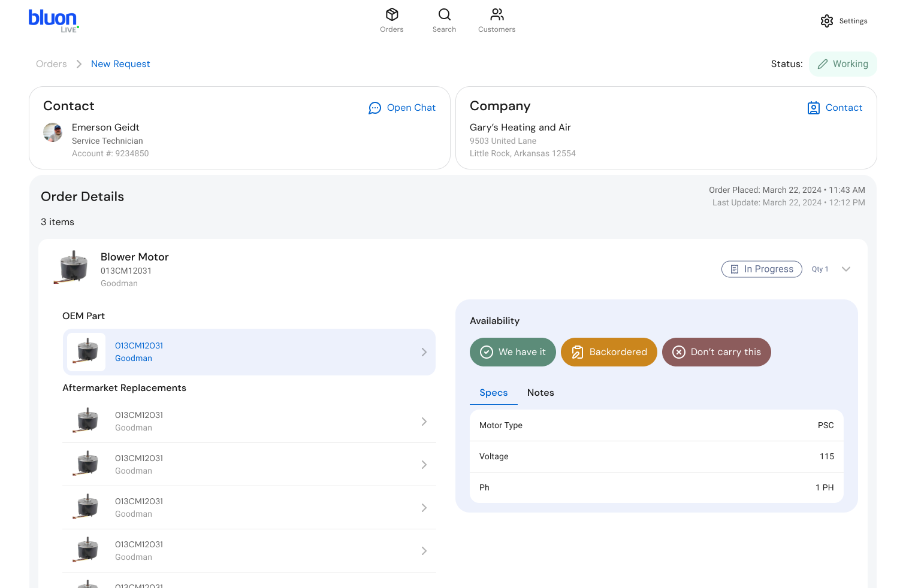Select the Ph 1 PH spec row

(x=657, y=487)
